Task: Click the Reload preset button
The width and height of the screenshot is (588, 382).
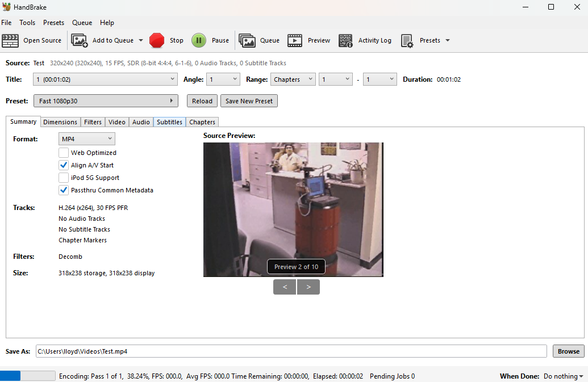Action: [202, 101]
